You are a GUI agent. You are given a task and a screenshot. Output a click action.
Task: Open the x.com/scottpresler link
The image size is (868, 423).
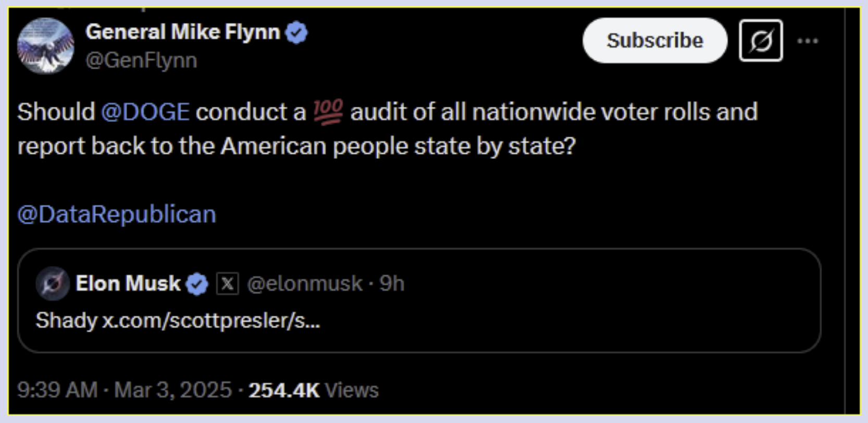211,320
